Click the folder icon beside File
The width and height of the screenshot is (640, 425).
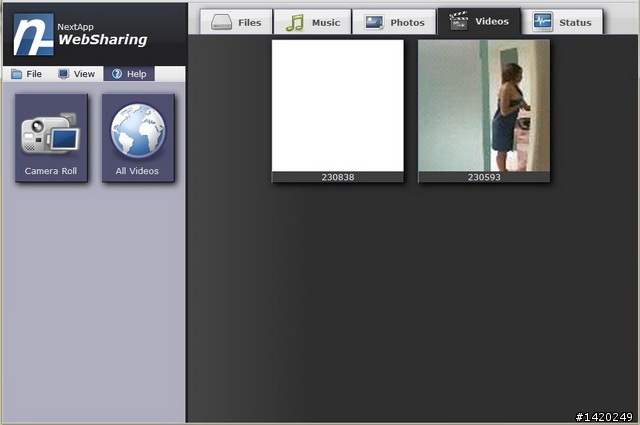[17, 74]
